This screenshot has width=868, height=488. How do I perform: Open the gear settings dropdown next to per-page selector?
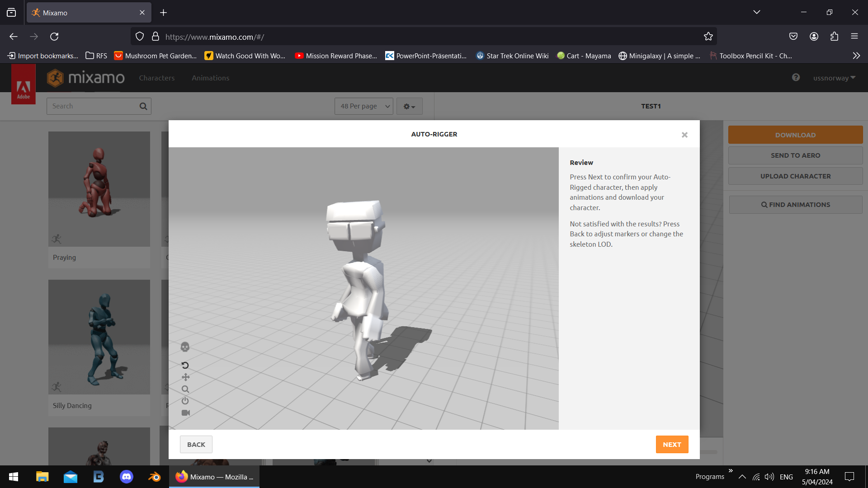coord(409,106)
